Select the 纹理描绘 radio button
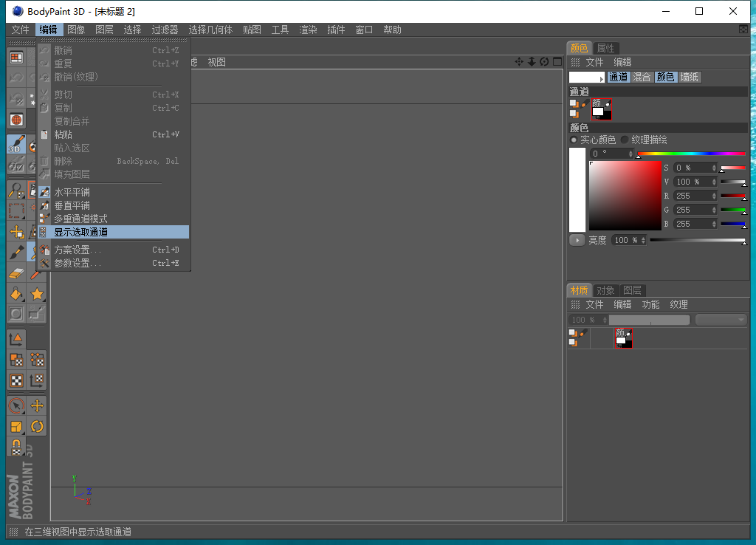Image resolution: width=756 pixels, height=545 pixels. pyautogui.click(x=625, y=140)
